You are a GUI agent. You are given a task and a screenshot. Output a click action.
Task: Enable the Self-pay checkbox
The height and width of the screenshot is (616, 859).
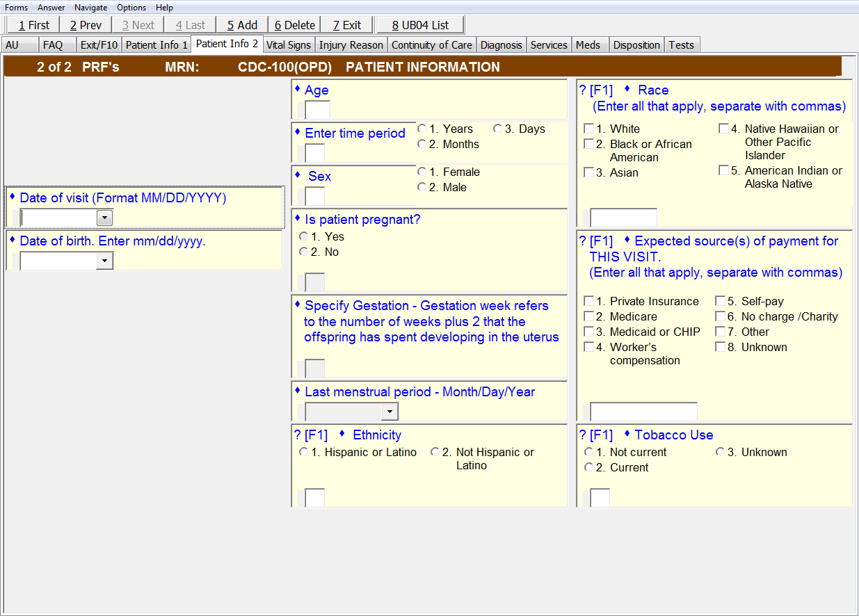click(x=721, y=302)
